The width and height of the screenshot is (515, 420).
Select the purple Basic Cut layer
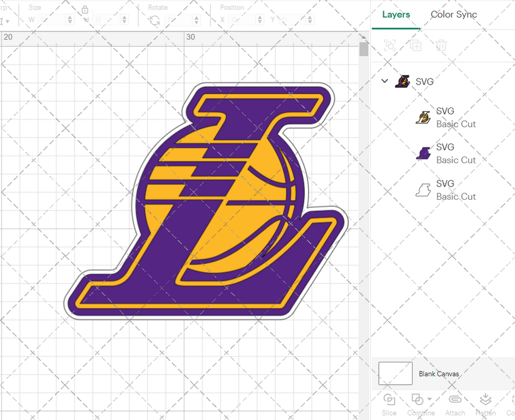tap(448, 153)
